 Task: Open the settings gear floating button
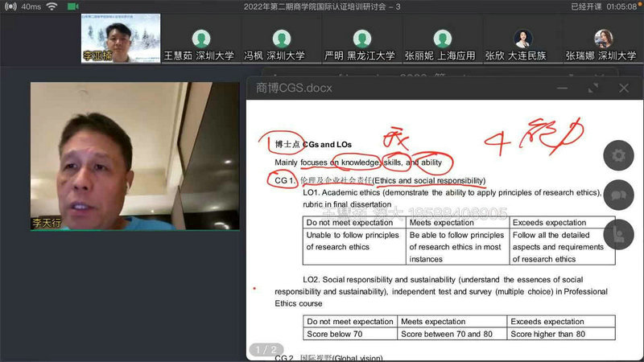pos(618,154)
